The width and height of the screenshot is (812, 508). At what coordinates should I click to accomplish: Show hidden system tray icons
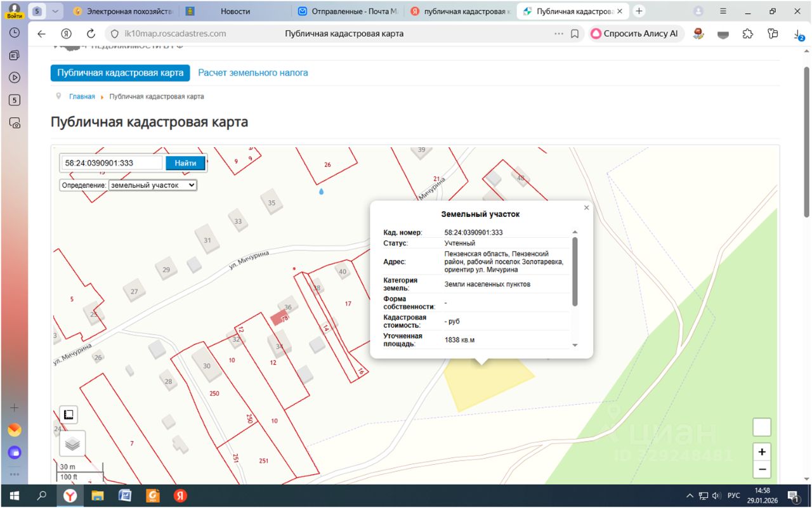(690, 495)
